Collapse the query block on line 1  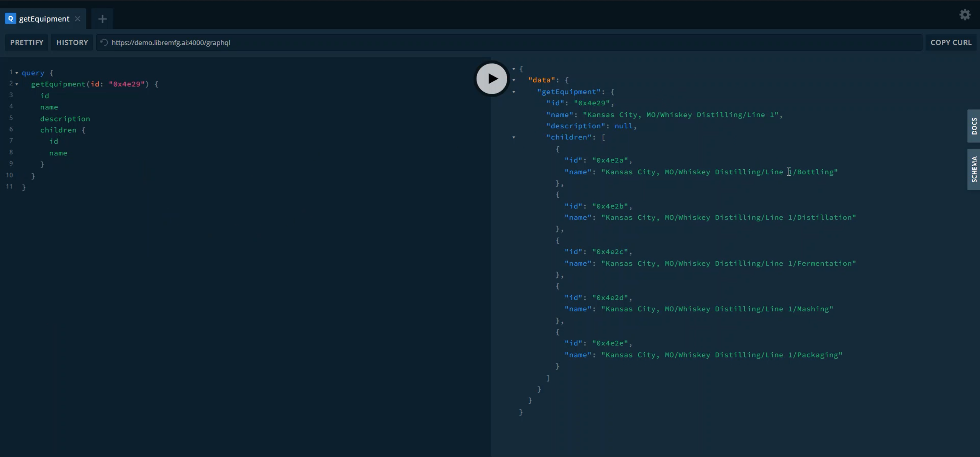tap(16, 73)
